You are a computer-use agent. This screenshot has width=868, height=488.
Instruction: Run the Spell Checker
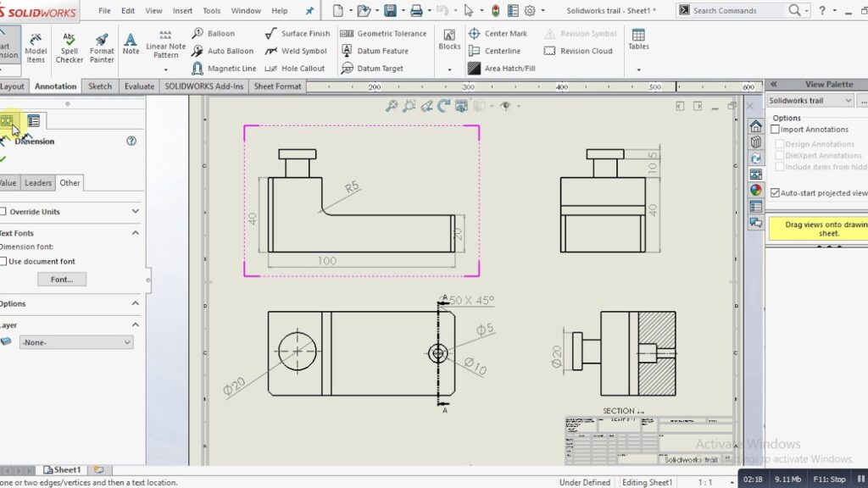(x=69, y=47)
